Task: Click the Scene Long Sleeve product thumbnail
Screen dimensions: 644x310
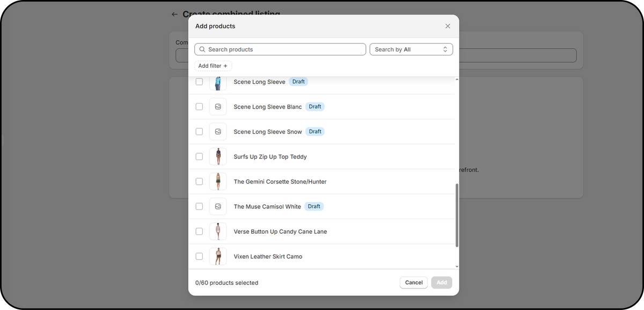Action: 218,82
